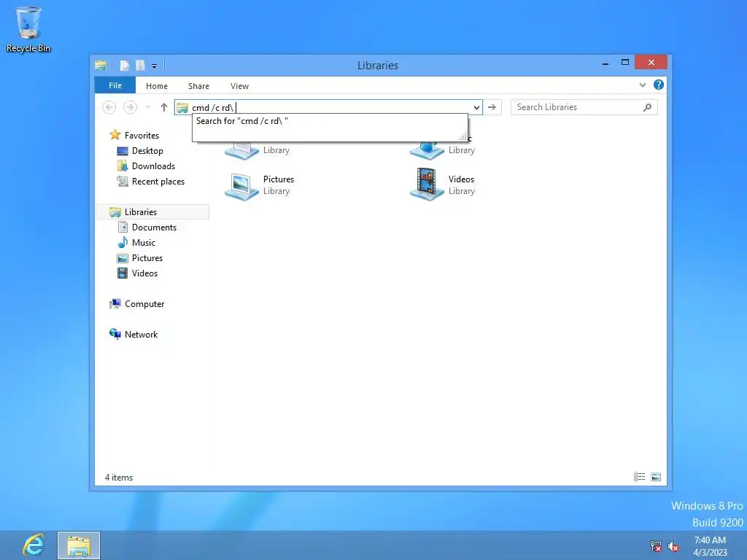Screen dimensions: 747x560
Task: Switch to the Share ribbon tab
Action: [198, 86]
